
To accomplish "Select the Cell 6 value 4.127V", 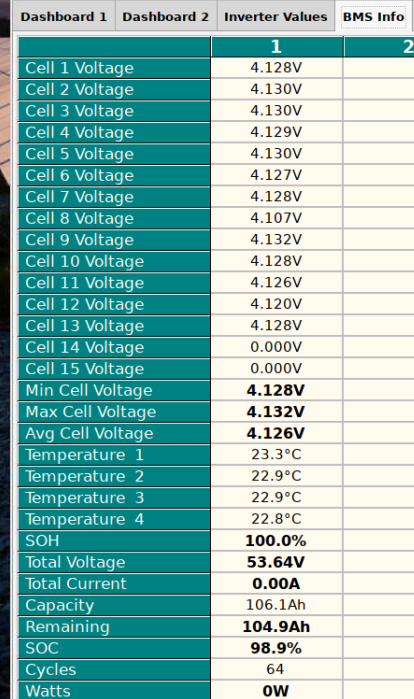I will coord(276,175).
